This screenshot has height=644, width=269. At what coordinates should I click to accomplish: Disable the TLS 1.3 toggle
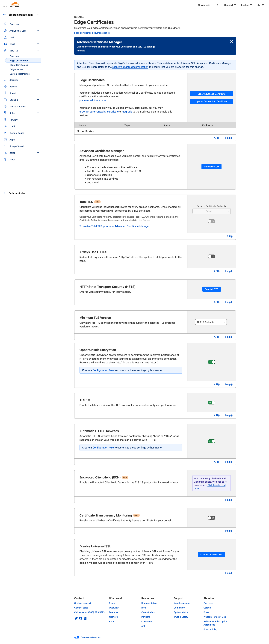tap(211, 403)
